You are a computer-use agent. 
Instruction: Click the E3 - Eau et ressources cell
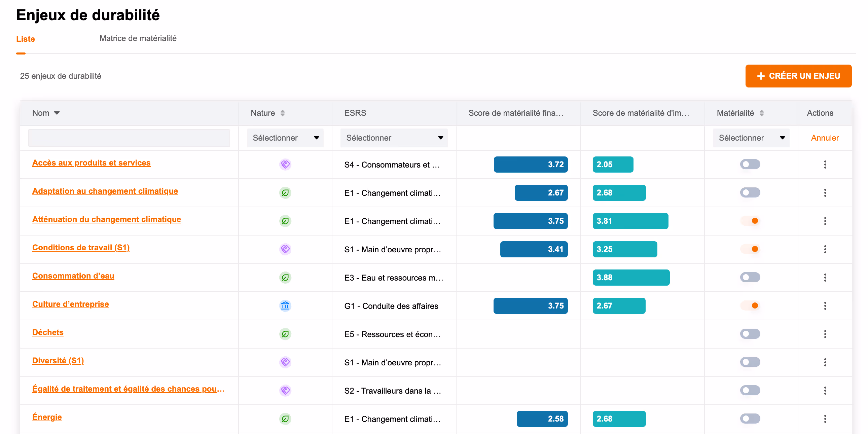tap(394, 278)
